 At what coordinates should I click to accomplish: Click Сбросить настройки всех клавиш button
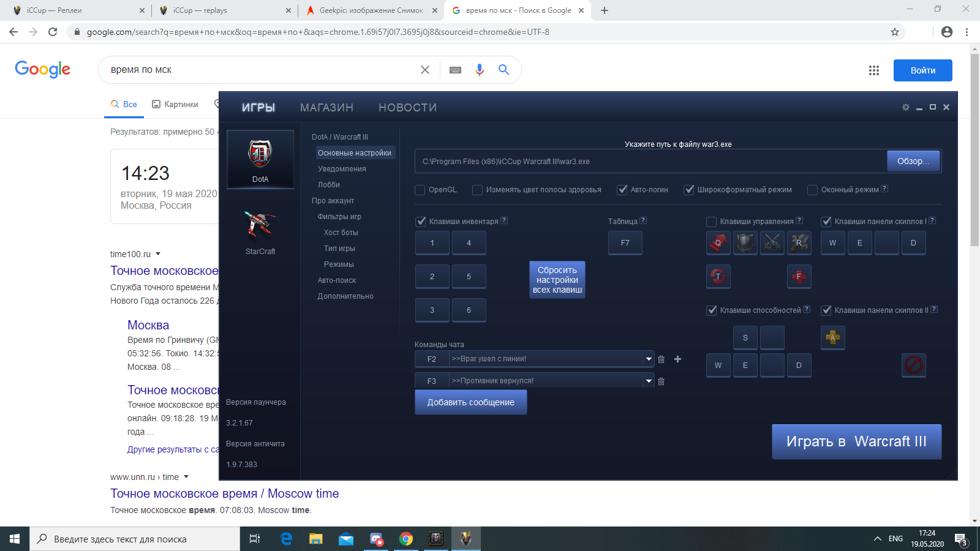pos(557,280)
